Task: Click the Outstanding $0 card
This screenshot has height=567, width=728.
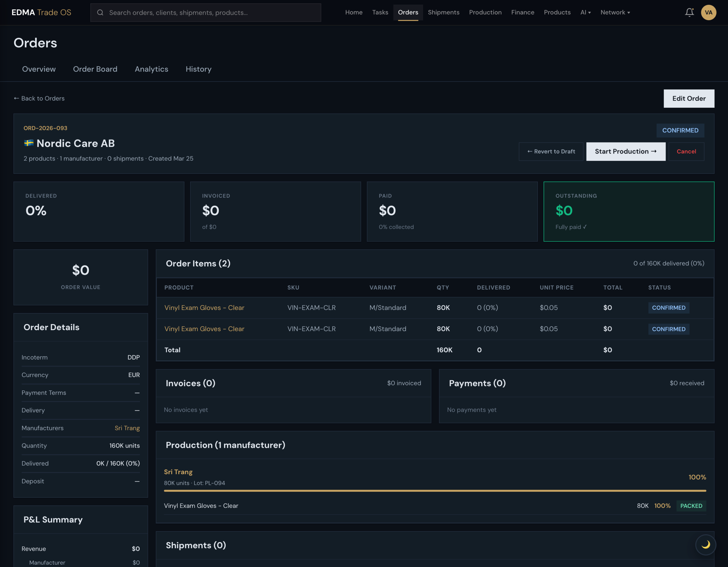Action: 628,211
